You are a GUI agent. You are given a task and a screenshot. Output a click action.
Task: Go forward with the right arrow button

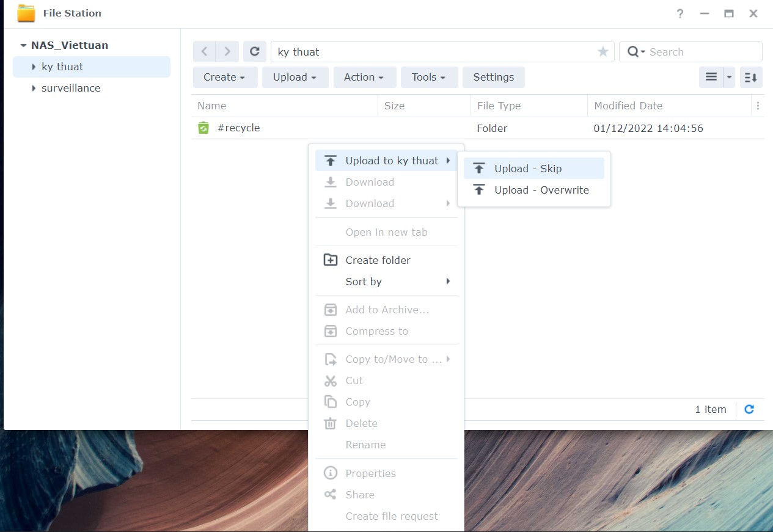tap(227, 52)
